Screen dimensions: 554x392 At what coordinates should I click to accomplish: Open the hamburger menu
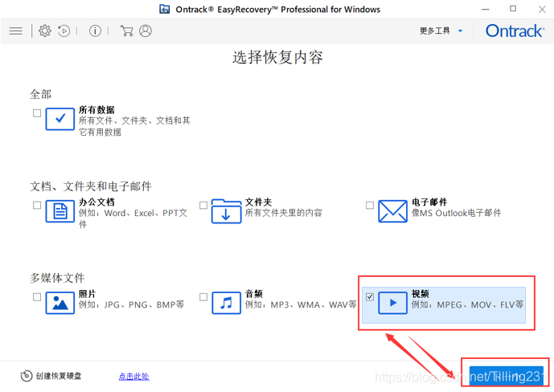coord(15,31)
